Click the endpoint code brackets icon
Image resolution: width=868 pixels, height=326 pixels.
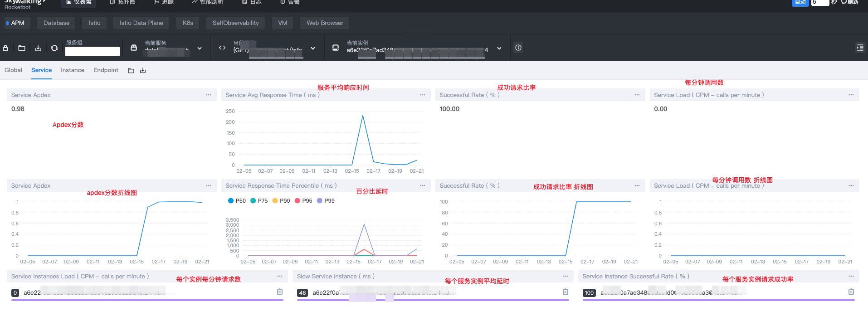coord(222,48)
